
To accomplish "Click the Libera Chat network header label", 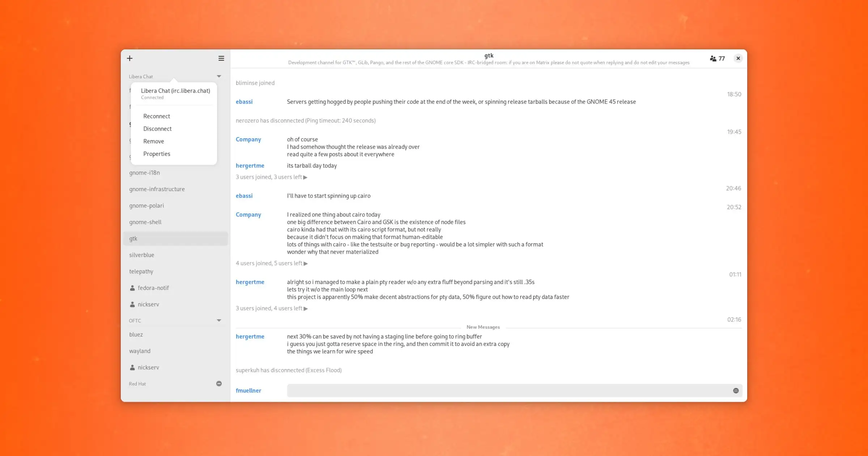I will click(141, 76).
